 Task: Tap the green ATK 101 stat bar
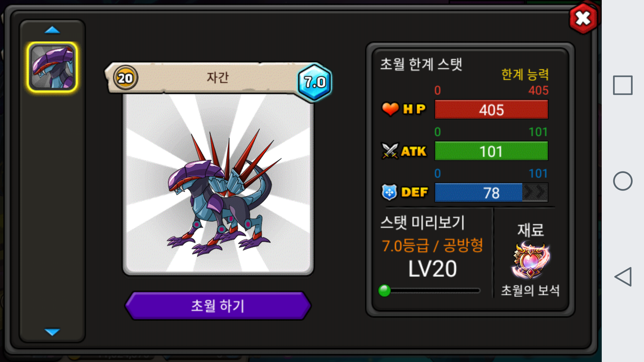click(491, 151)
